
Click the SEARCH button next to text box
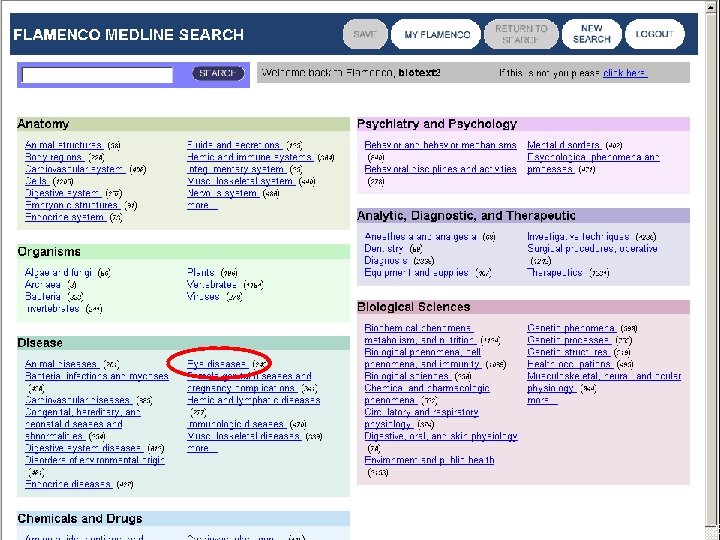(218, 73)
